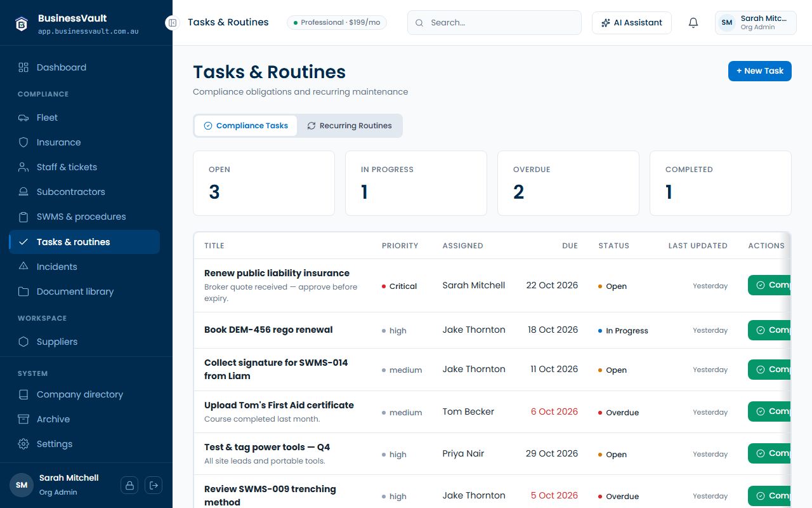This screenshot has height=508, width=812.
Task: Navigate to Staff & tickets
Action: [x=84, y=167]
